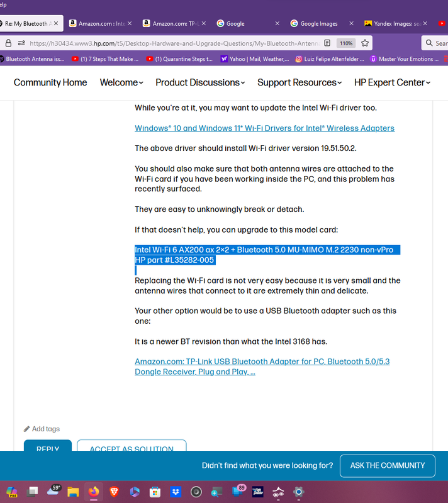Reset the 110% zoom indicator

(346, 43)
